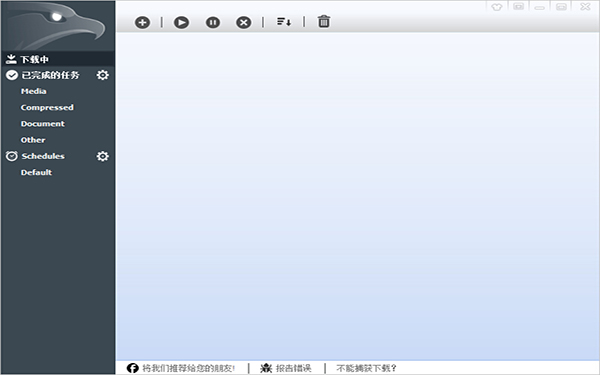Click the download arrow icon beside 下载中
Screen dimensions: 600x375
11,59
